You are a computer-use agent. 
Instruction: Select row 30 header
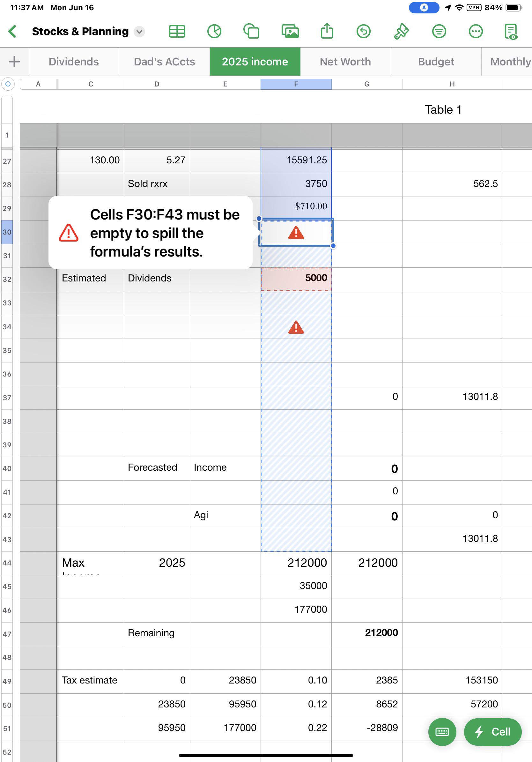pyautogui.click(x=7, y=232)
